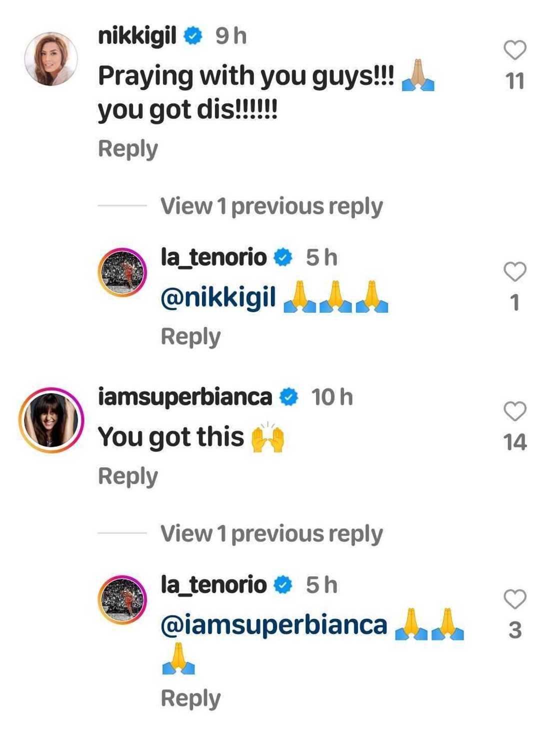Reply to iamsuperbianca's comment
Image resolution: width=560 pixels, height=736 pixels.
pyautogui.click(x=128, y=476)
